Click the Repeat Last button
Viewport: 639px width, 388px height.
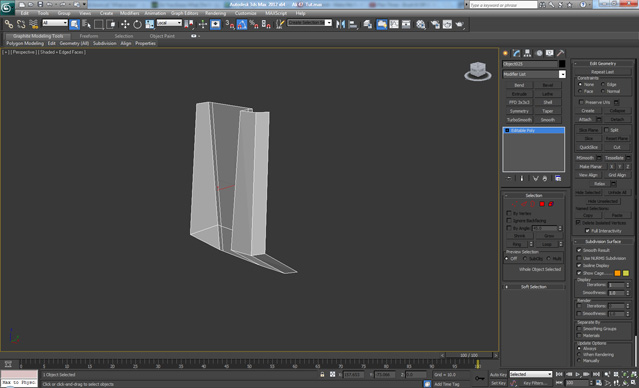pyautogui.click(x=602, y=72)
